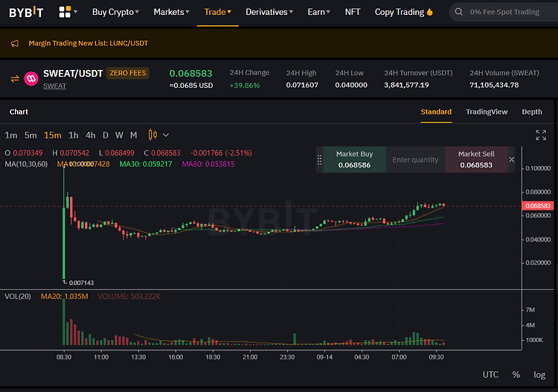Click the drag handle of quick trade panel

[x=319, y=160]
